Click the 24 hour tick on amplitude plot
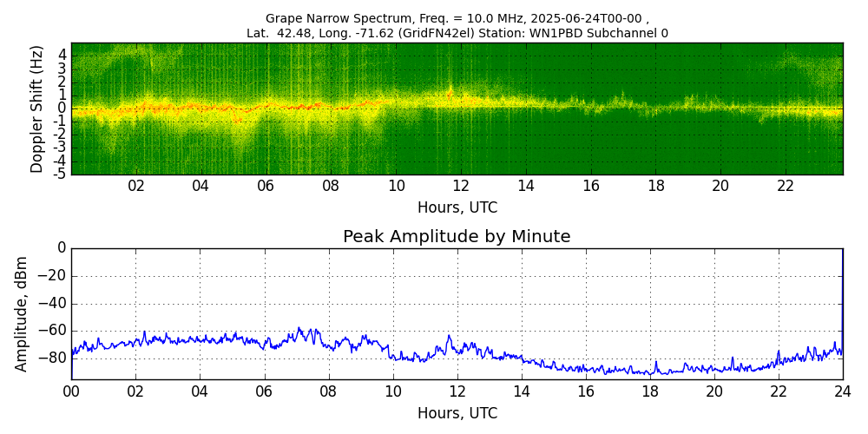This screenshot has height=434, width=868. 843,391
